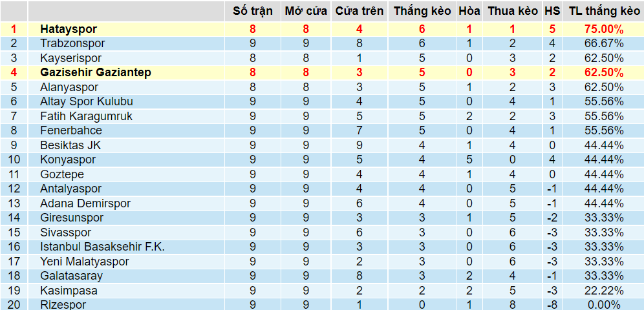Select the Altay Spor Kulubu team name

87,101
